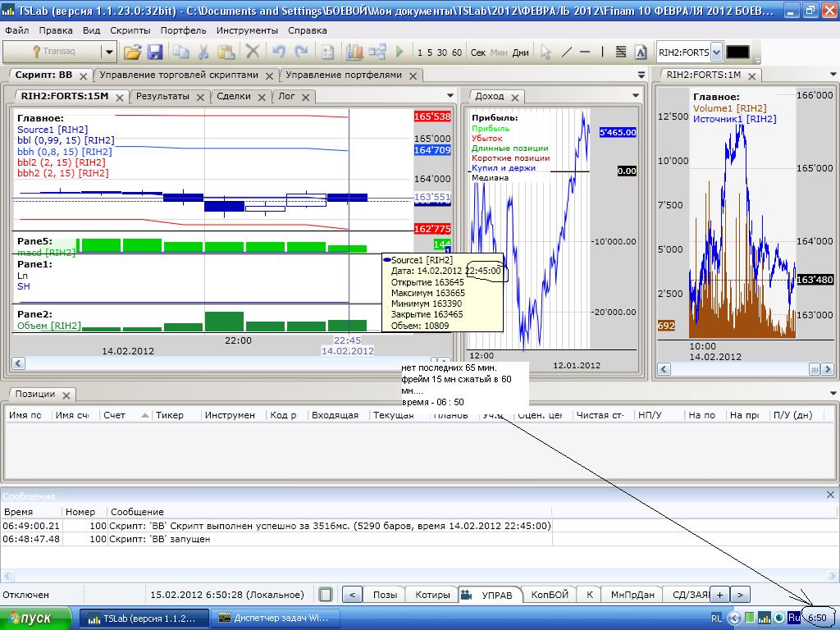This screenshot has width=840, height=630.
Task: Click the 'КопБОЙ' workspace button
Action: pyautogui.click(x=549, y=595)
